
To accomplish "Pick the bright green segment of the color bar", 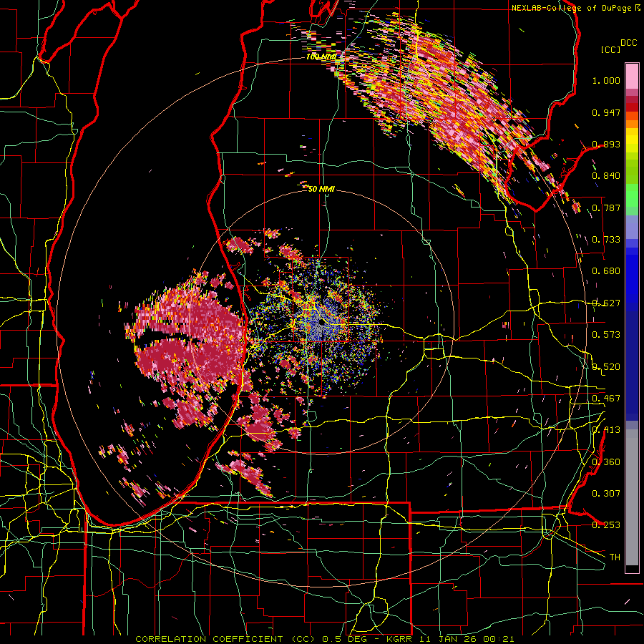I will (x=632, y=195).
